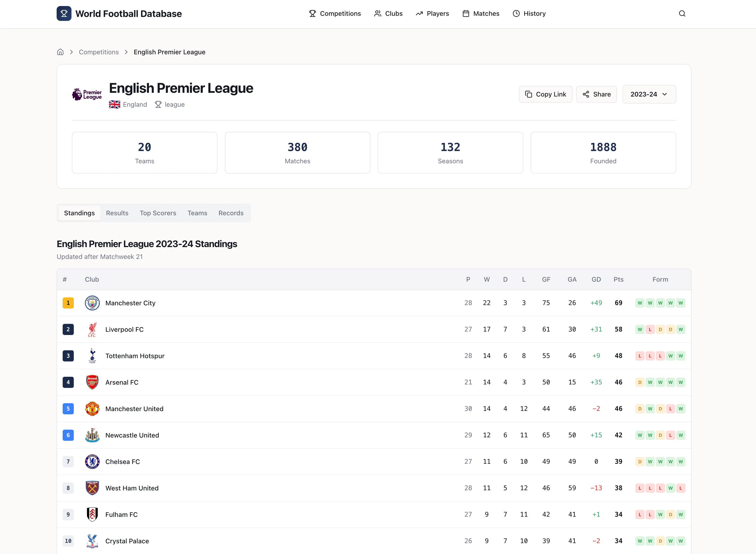
Task: Click the GD column header
Action: 596,279
